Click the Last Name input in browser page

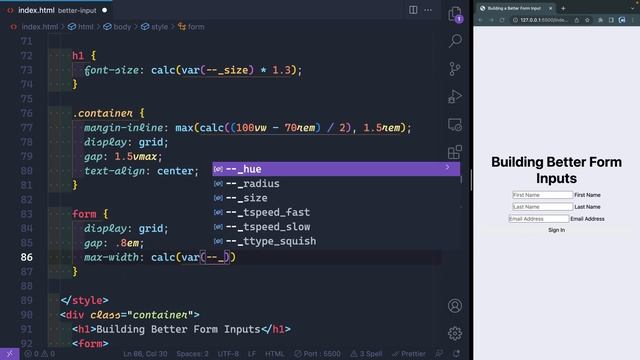point(542,207)
